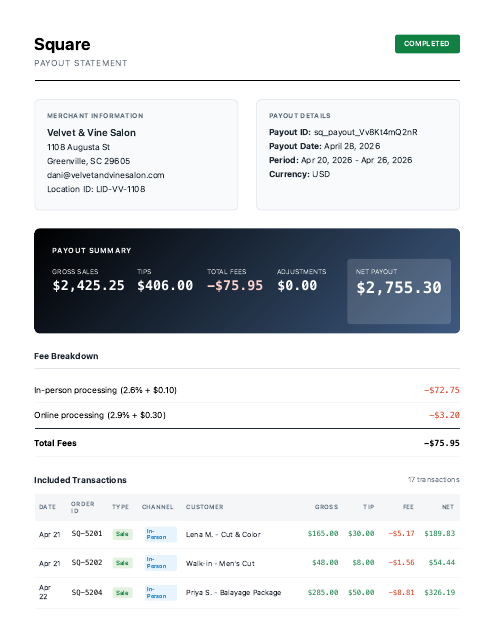Click net amount $189.83
The width and height of the screenshot is (495, 640).
(440, 533)
